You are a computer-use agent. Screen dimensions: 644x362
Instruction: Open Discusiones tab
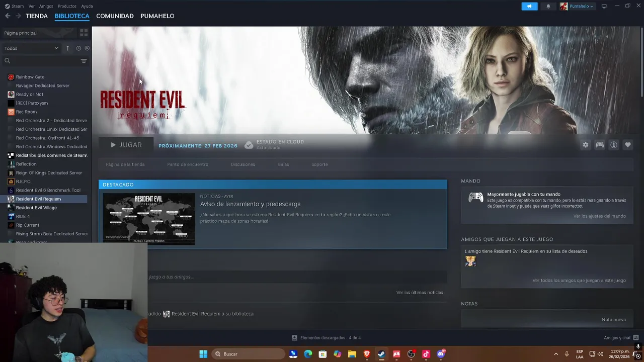(x=243, y=164)
